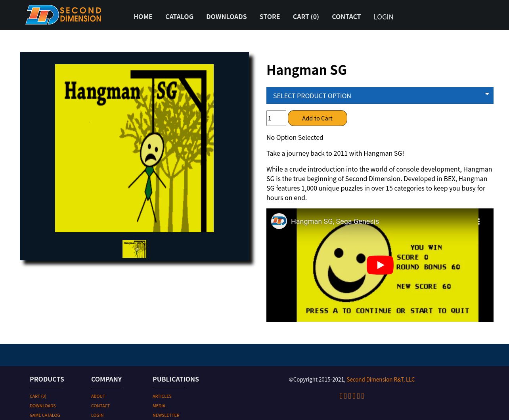Open CONTACT in the top navigation
This screenshot has width=509, height=420.
346,17
